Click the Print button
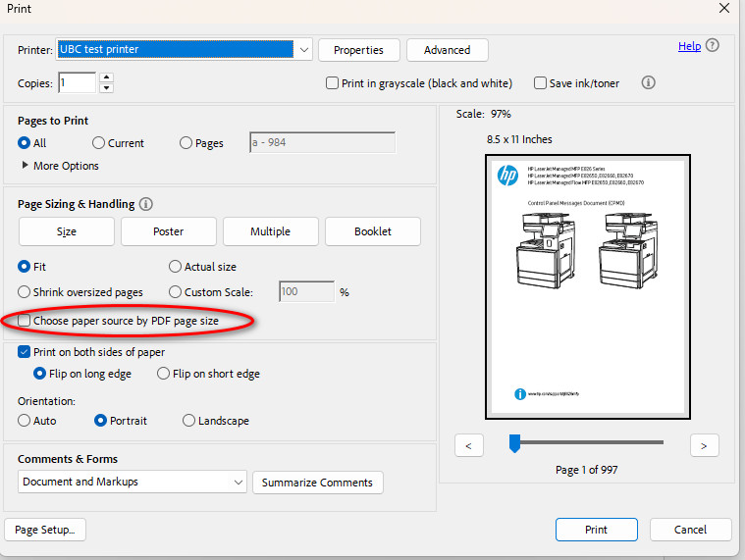Viewport: 745px width, 560px height. (x=596, y=530)
